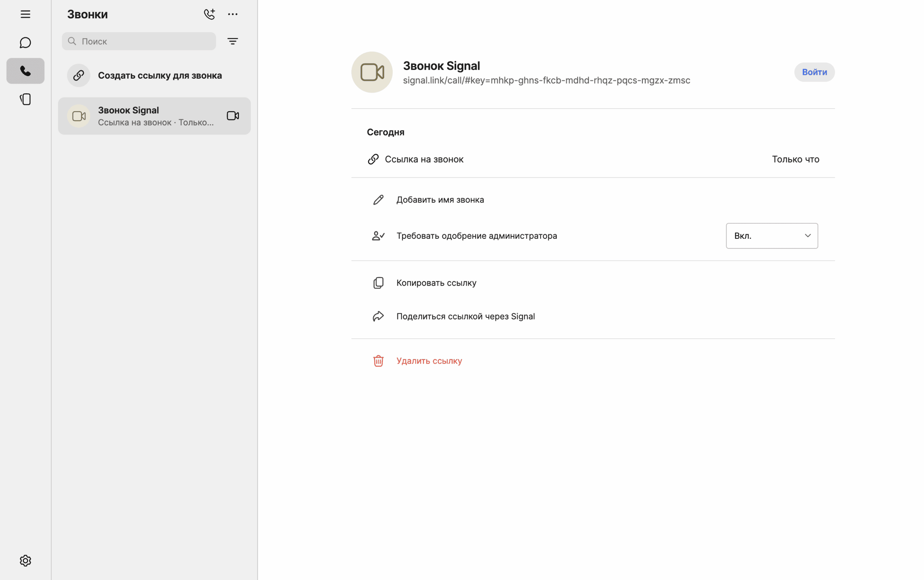
Task: Click Добавить имя звонка
Action: coord(440,200)
